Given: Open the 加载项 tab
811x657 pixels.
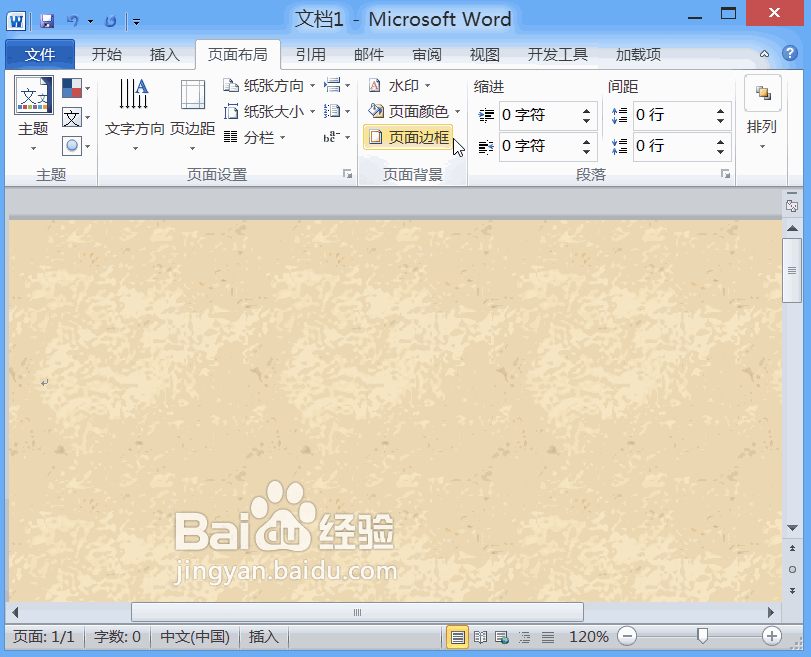Looking at the screenshot, I should coord(638,54).
